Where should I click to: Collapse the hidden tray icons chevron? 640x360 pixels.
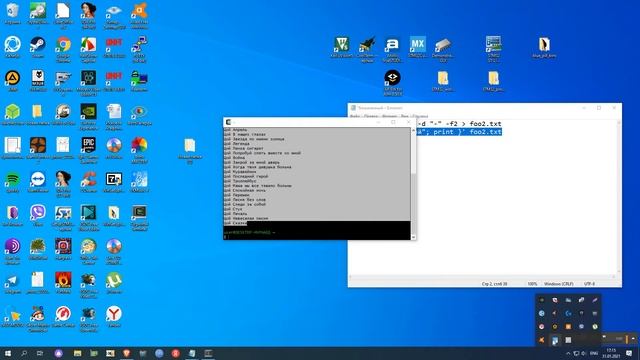(568, 353)
